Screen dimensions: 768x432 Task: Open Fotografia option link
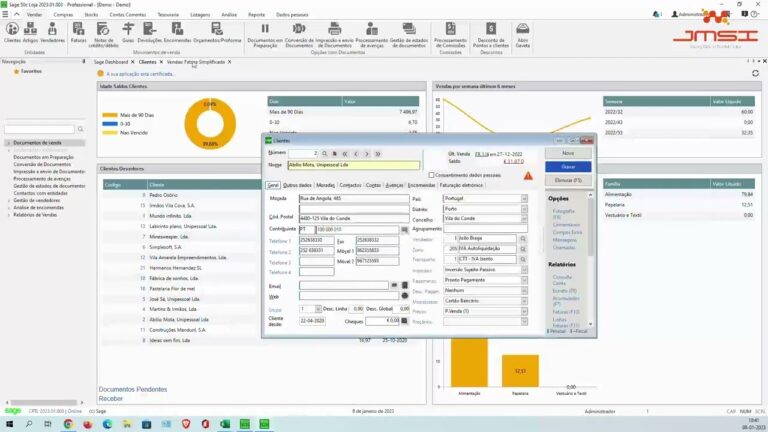[563, 213]
